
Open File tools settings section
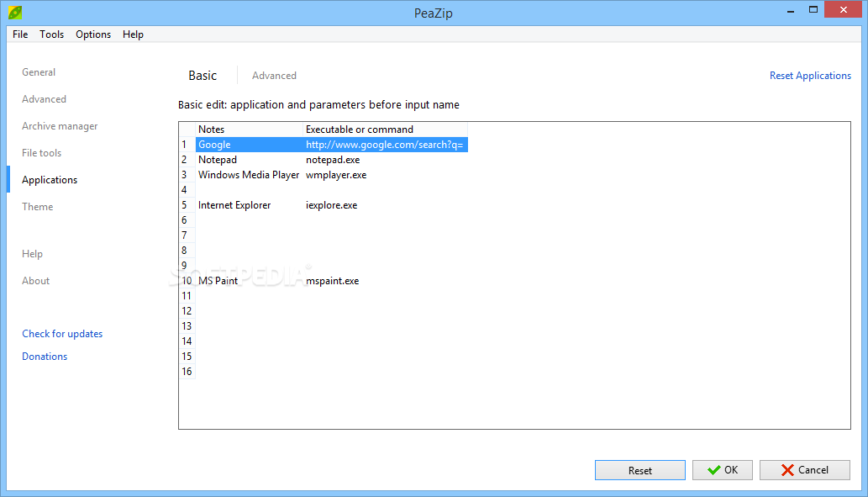point(41,153)
